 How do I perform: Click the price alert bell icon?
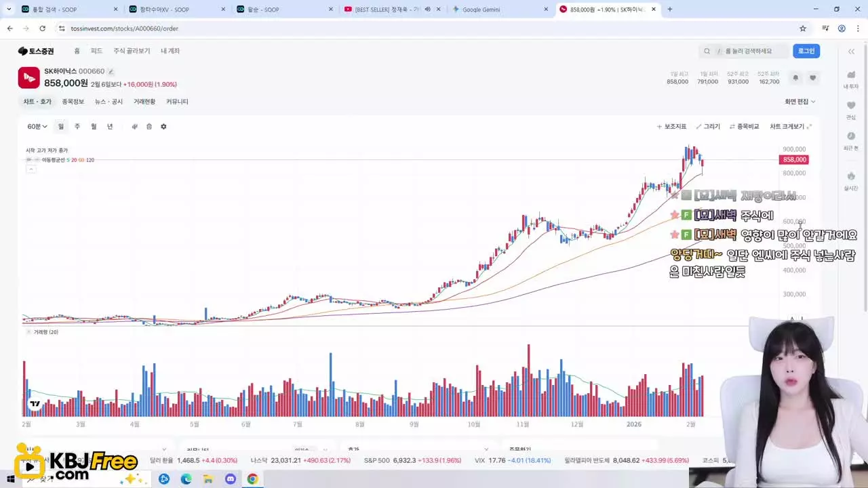(795, 78)
